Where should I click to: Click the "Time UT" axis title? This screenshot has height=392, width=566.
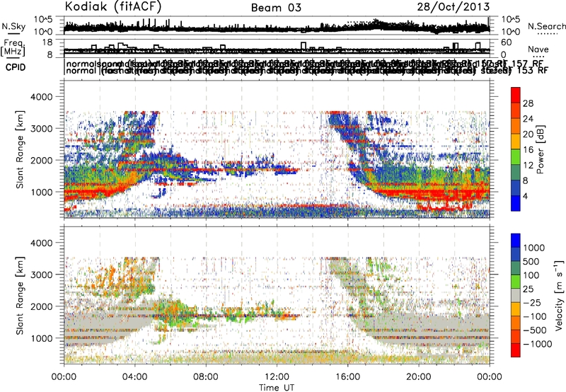tap(277, 388)
